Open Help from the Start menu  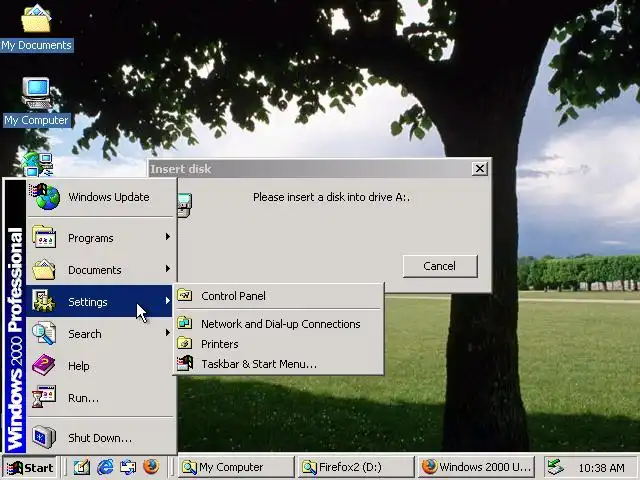[101, 366]
